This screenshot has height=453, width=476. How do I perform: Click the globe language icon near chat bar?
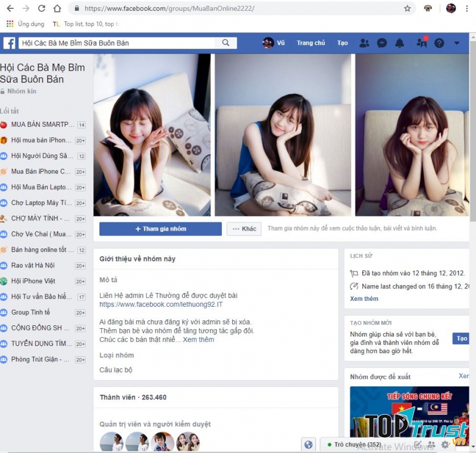click(x=308, y=443)
